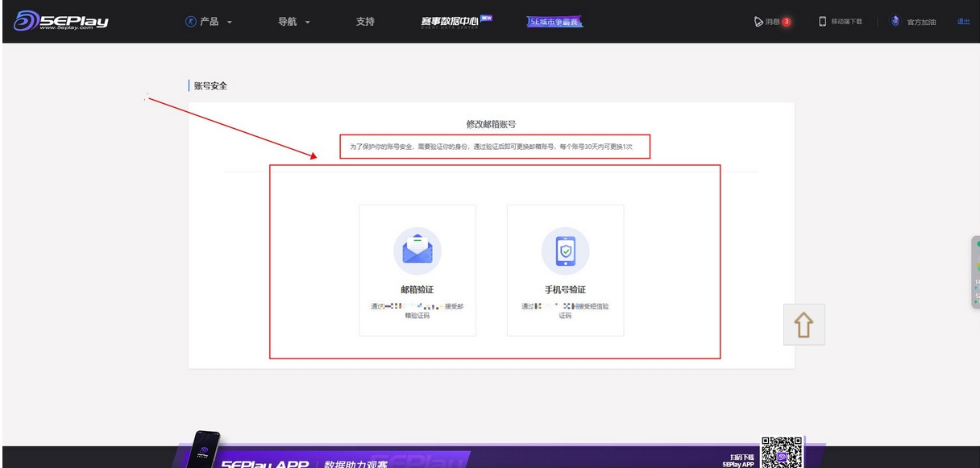Click the 产品 circular icon in navbar
Image resolution: width=980 pixels, height=468 pixels.
(x=191, y=22)
